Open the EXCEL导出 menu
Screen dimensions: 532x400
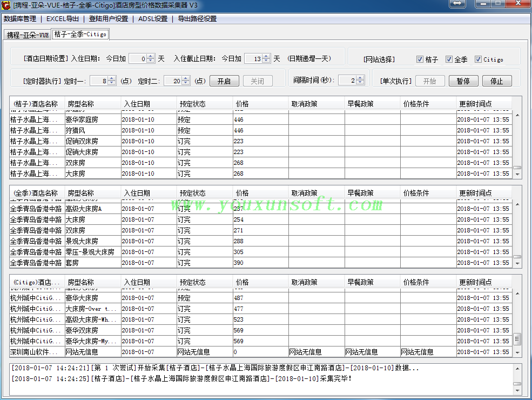[x=63, y=19]
